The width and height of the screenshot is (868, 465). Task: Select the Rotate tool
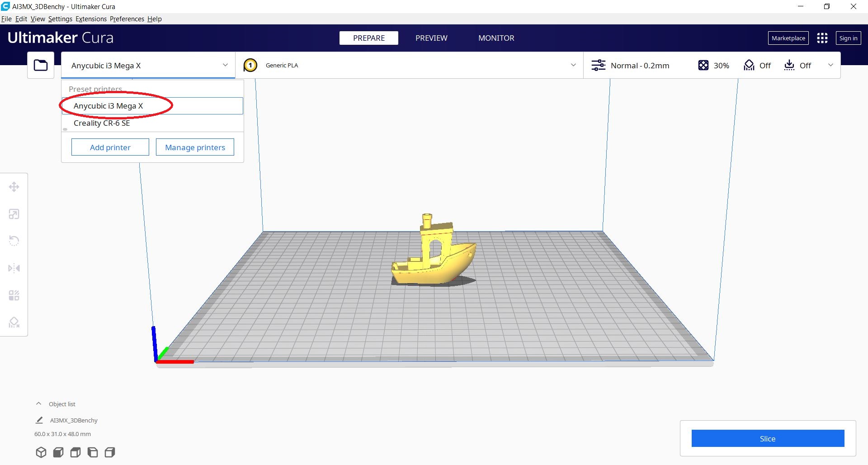pyautogui.click(x=14, y=241)
